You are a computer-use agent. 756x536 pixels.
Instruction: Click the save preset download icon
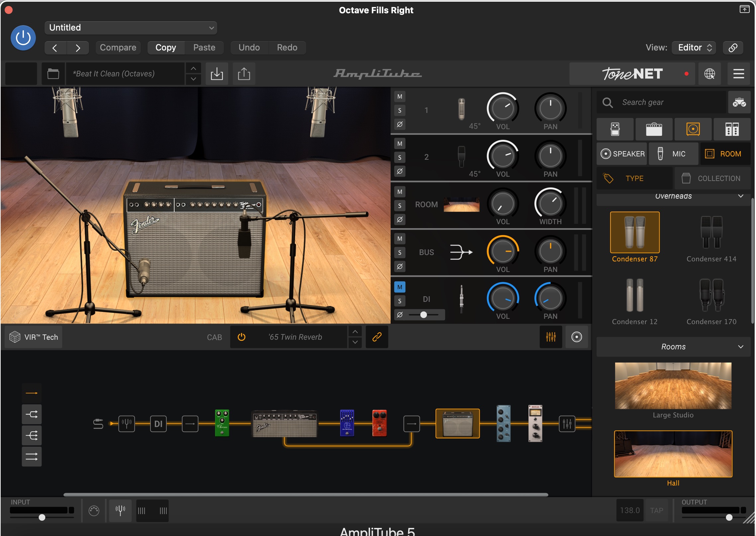(x=217, y=74)
